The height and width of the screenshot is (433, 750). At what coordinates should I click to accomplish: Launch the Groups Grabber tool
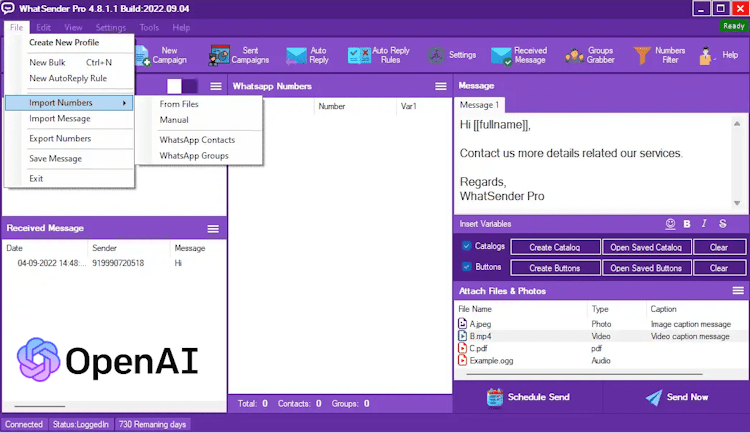point(589,56)
